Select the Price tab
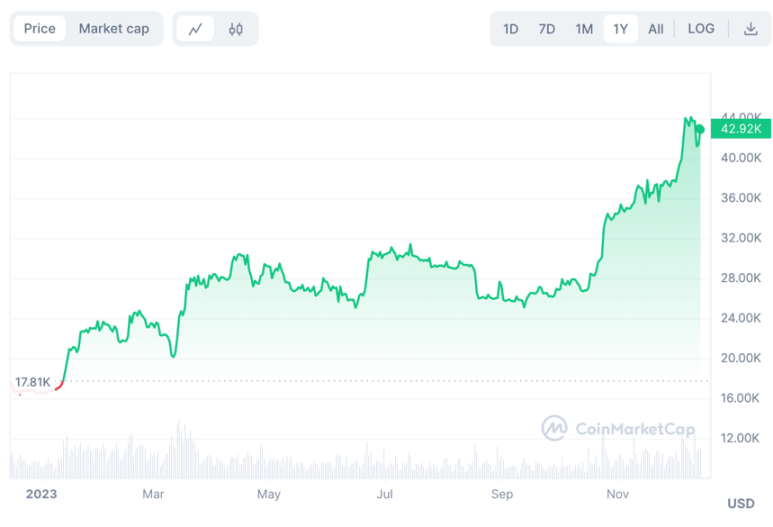The width and height of the screenshot is (773, 527). coord(40,29)
